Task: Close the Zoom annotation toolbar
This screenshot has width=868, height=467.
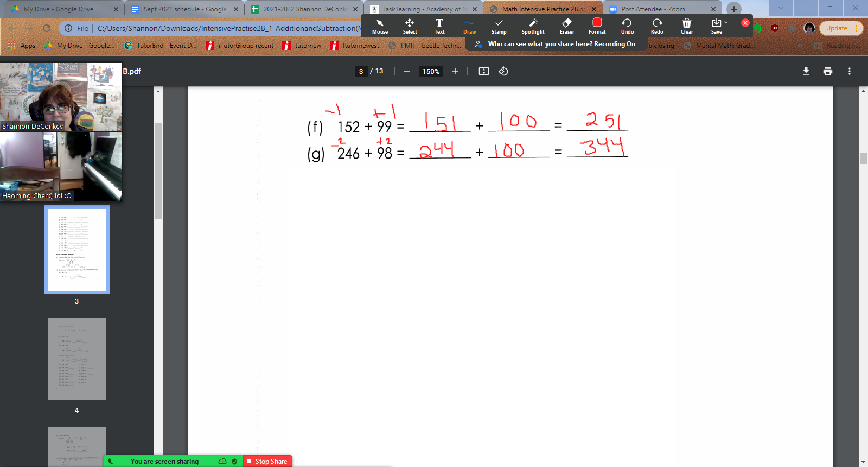Action: [745, 23]
